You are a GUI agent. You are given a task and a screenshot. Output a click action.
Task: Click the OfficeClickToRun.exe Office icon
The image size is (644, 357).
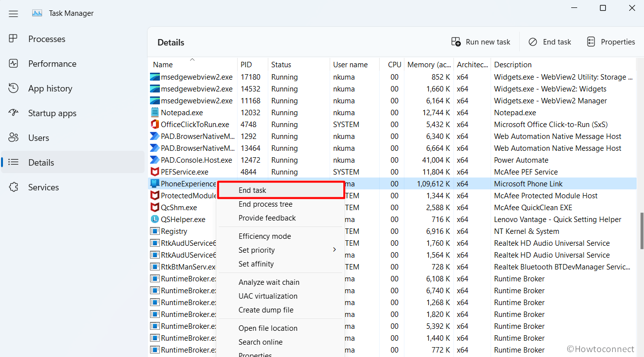155,125
